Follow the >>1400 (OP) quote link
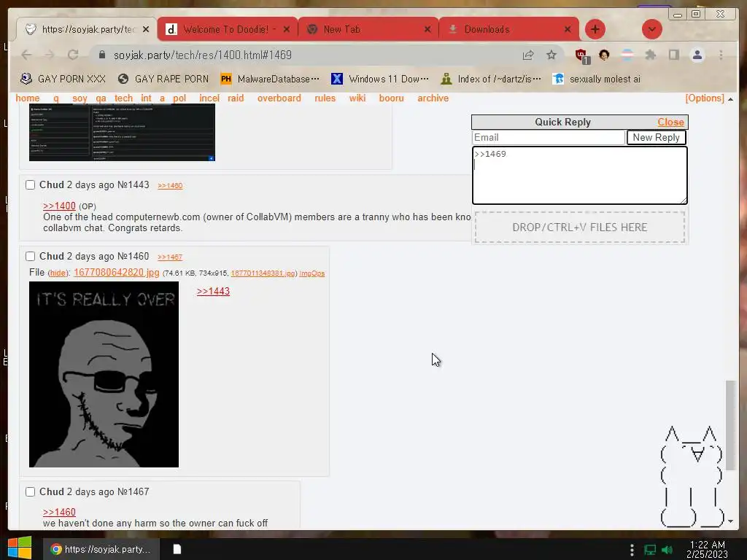The height and width of the screenshot is (560, 747). coord(59,206)
